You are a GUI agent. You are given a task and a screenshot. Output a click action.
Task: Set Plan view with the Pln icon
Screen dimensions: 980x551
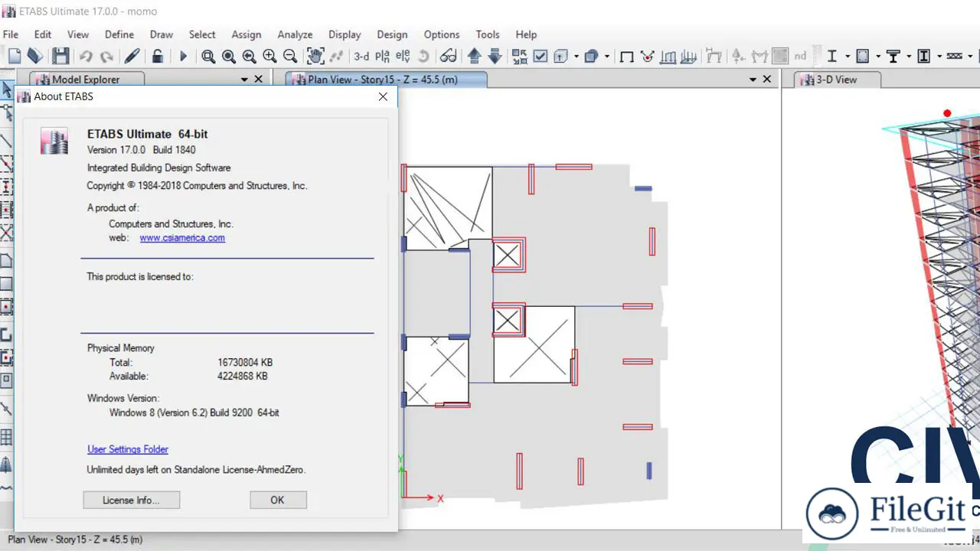tap(382, 56)
